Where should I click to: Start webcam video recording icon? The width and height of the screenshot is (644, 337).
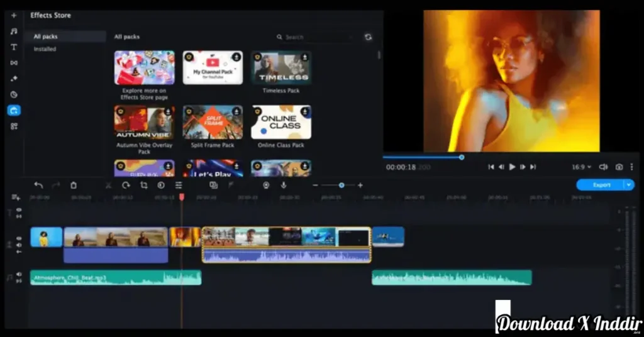click(266, 185)
